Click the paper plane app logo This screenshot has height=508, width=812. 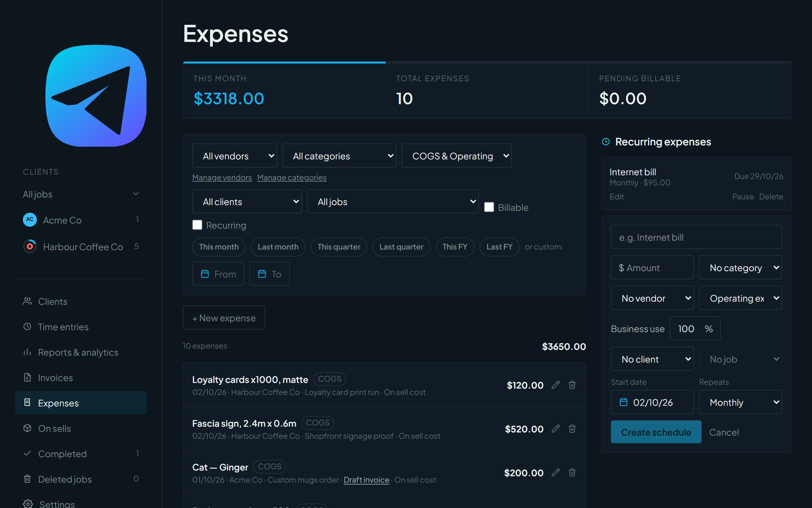click(96, 96)
